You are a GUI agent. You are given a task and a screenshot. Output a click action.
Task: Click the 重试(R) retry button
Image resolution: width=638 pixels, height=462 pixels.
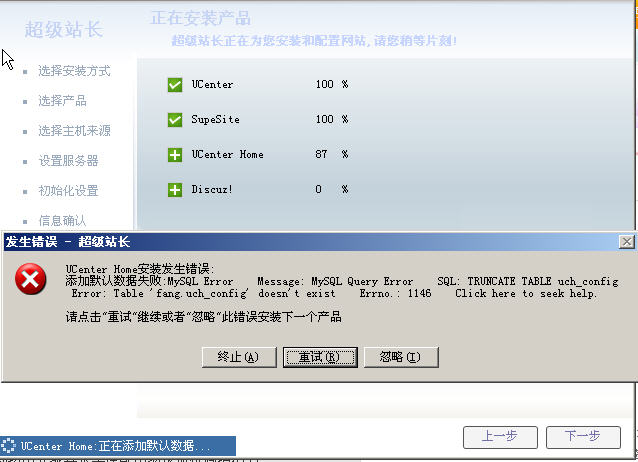[x=320, y=357]
